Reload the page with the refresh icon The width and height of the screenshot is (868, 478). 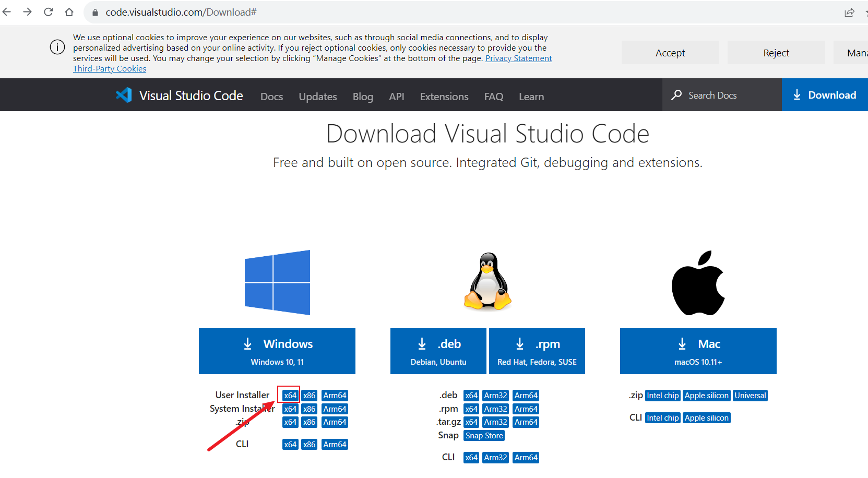49,12
